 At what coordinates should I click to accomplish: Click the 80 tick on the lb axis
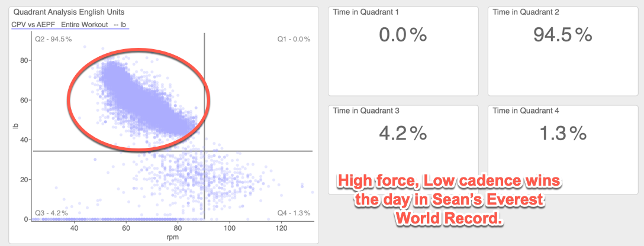point(25,60)
